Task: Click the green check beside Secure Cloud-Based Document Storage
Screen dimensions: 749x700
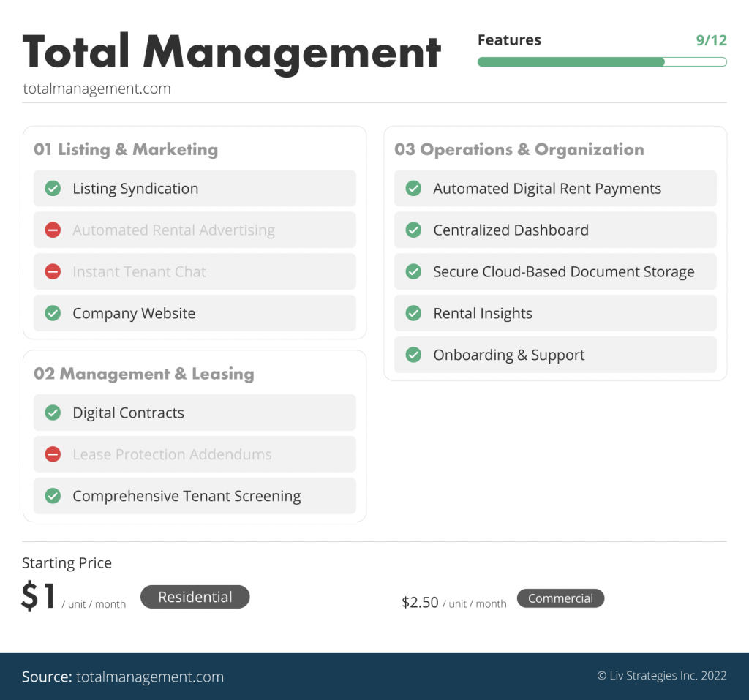Action: click(413, 271)
